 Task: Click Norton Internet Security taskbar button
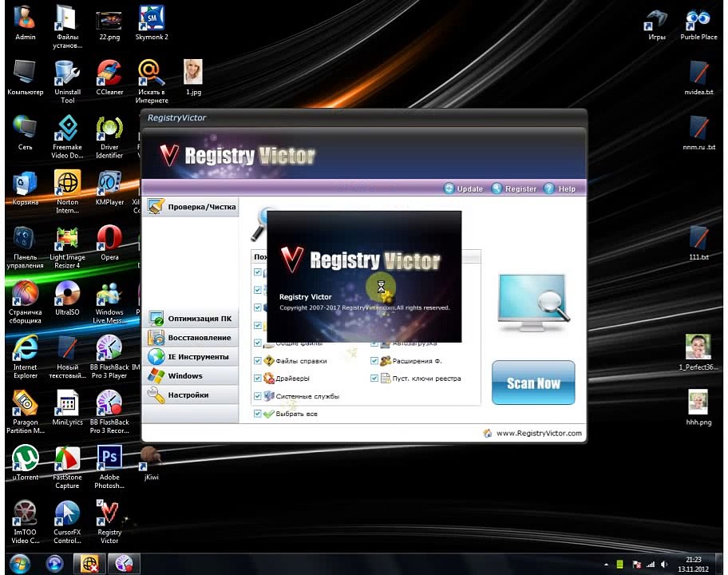pos(90,564)
